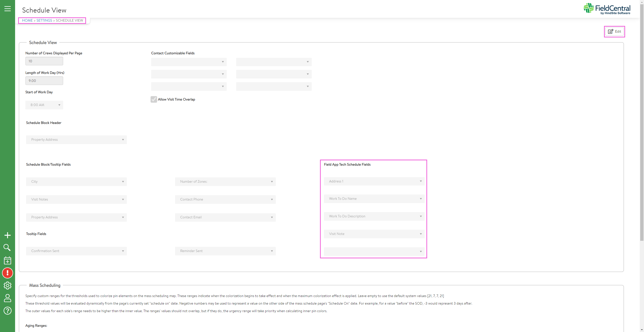Click the Edit button

click(614, 31)
